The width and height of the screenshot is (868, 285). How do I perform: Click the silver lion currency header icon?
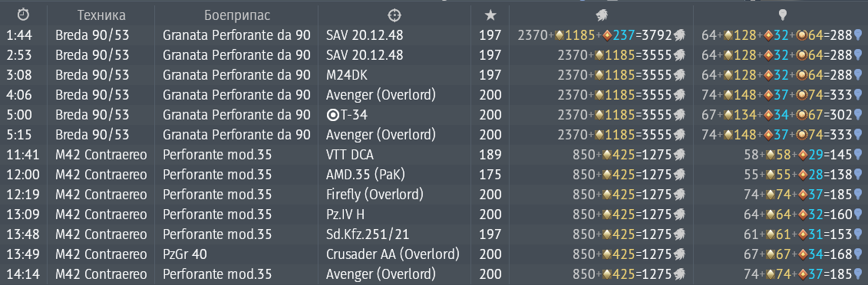(x=601, y=15)
